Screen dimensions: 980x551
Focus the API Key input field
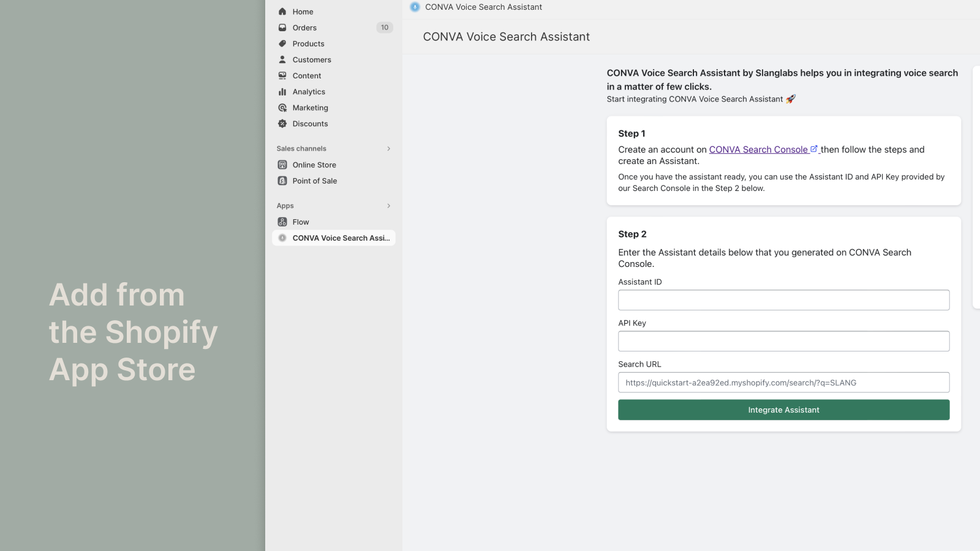point(783,341)
